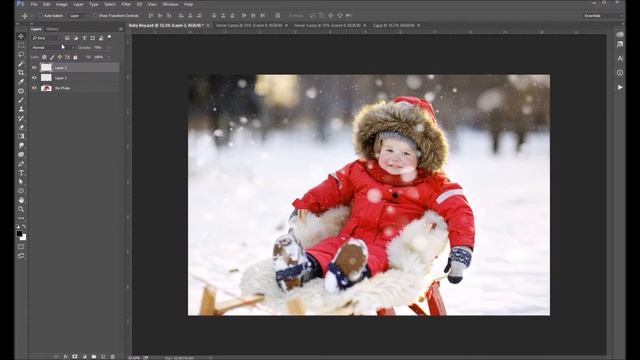Hide the My Photo layer eye
Screen dimensions: 640x360
tap(34, 88)
